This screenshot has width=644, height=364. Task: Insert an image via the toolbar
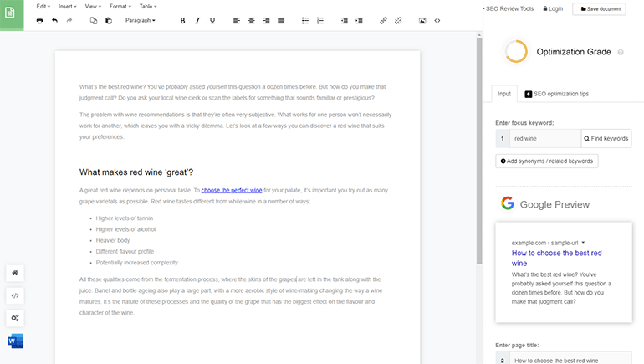click(422, 20)
